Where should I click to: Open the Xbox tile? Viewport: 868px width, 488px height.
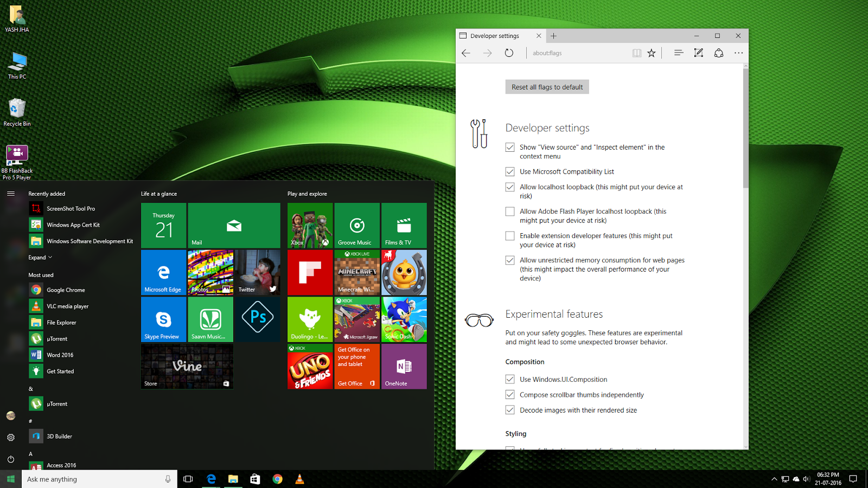pos(310,226)
